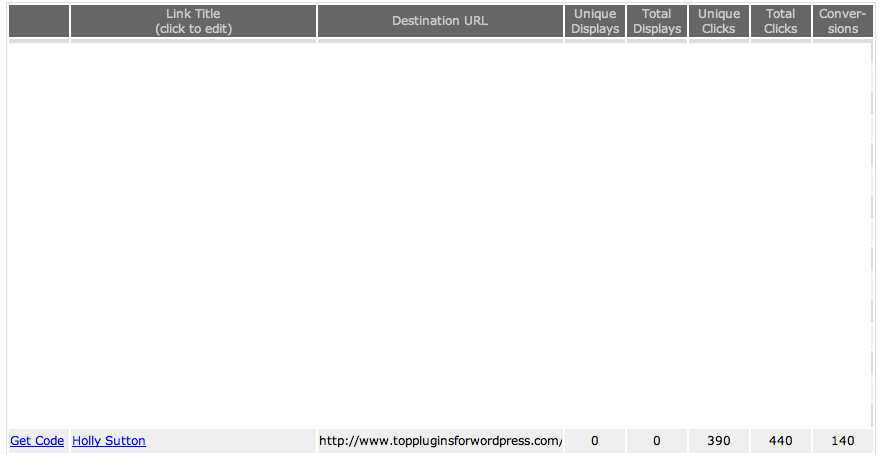Click the Get Code link
Image resolution: width=879 pixels, height=455 pixels.
click(x=37, y=441)
